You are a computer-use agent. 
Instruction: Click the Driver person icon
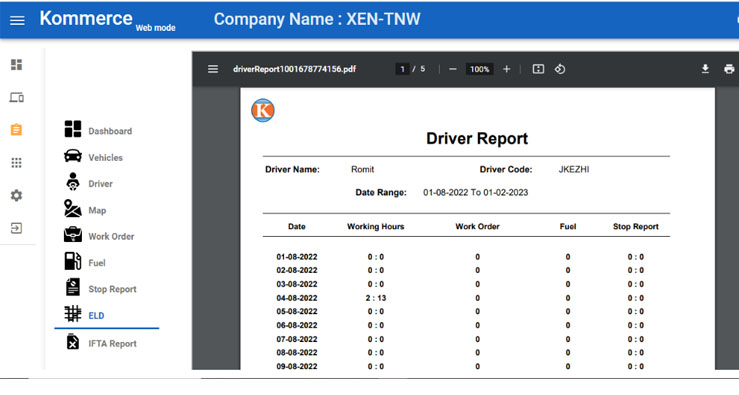[73, 181]
